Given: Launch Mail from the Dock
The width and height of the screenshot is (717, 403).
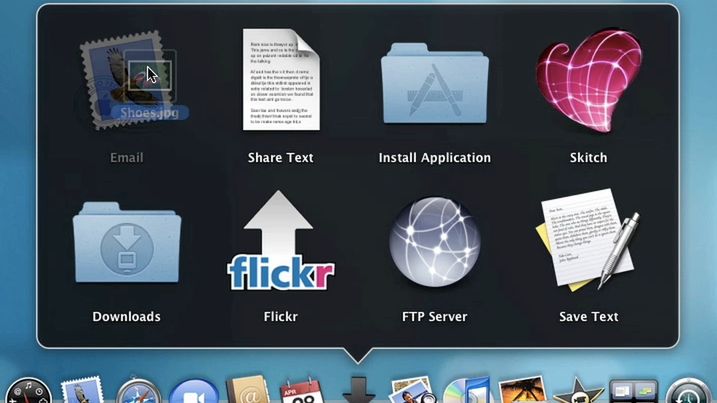Looking at the screenshot, I should pos(82,390).
